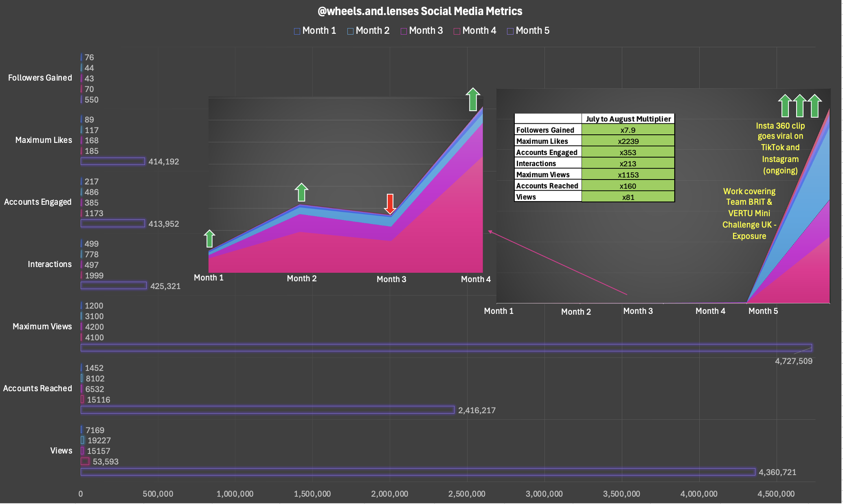Click the Accounts Reached 2,416,217 bar
Viewport: 843px width, 504px height.
pyautogui.click(x=267, y=410)
